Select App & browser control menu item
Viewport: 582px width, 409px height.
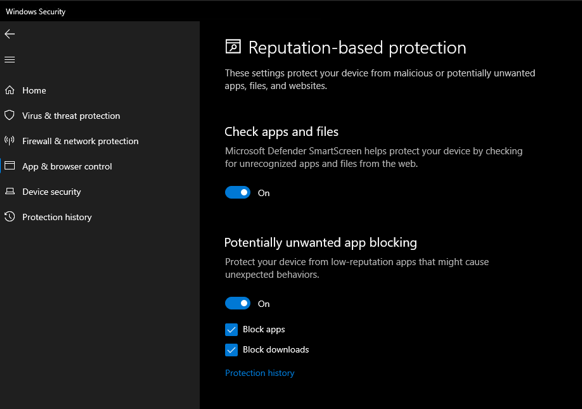pyautogui.click(x=67, y=167)
